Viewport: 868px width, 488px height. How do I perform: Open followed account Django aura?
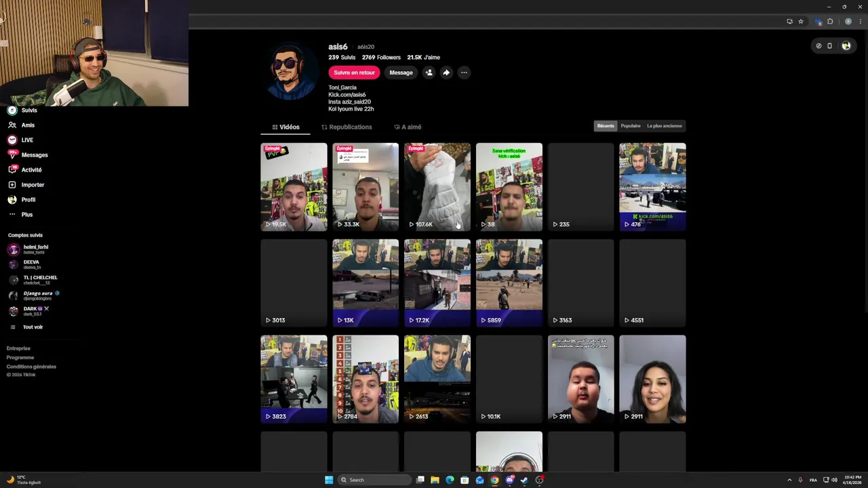(x=34, y=296)
